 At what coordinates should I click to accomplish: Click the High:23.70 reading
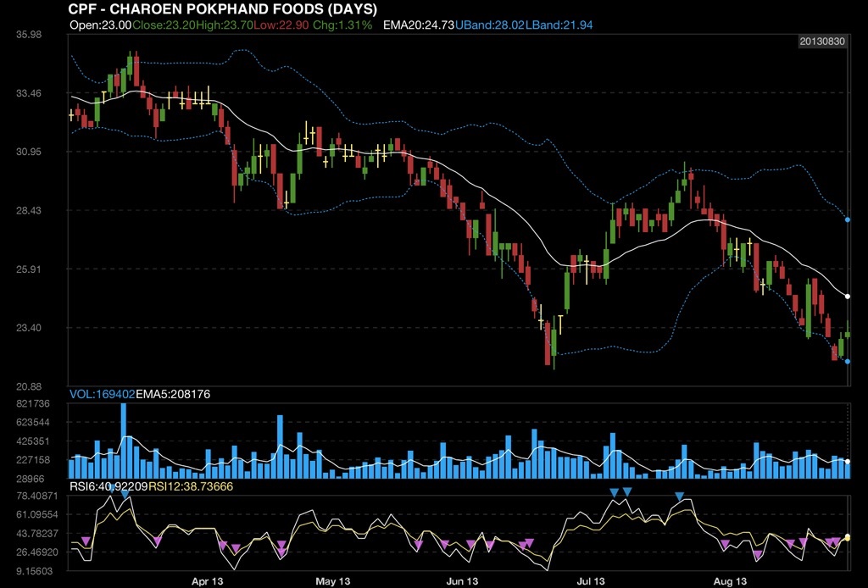pyautogui.click(x=224, y=25)
